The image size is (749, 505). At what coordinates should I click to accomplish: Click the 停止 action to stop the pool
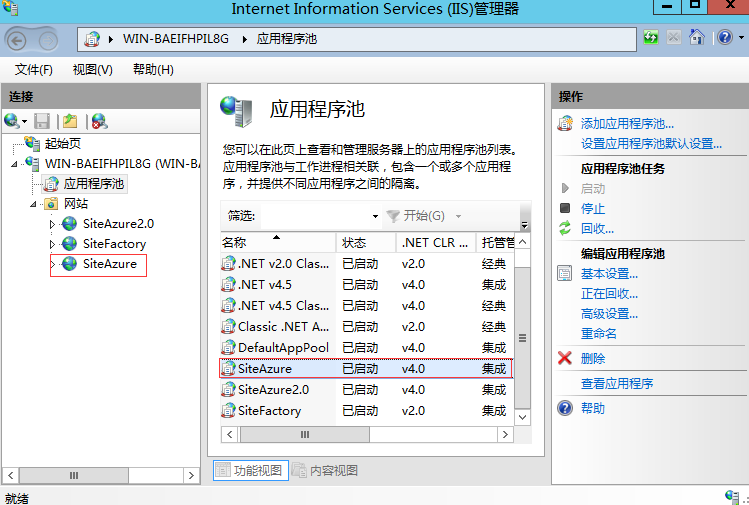593,209
